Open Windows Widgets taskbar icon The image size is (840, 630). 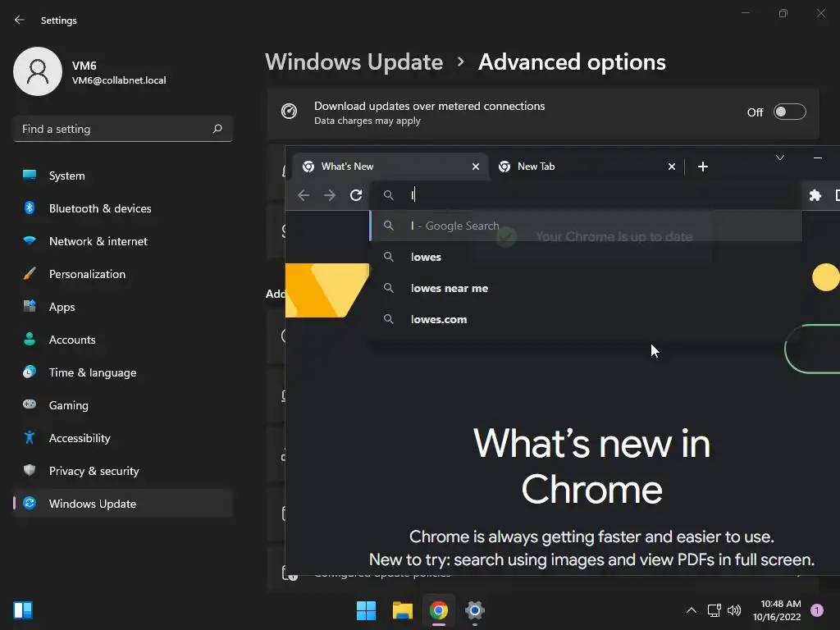pyautogui.click(x=23, y=610)
